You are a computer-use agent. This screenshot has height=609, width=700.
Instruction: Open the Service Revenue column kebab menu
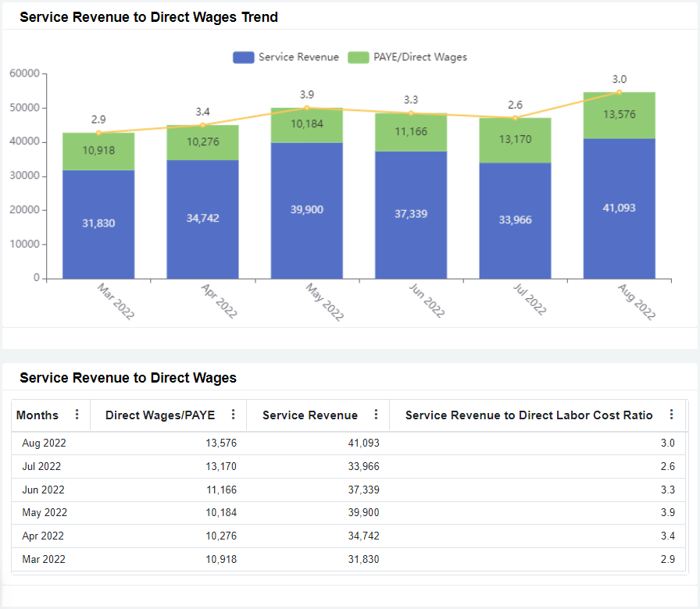tap(375, 415)
